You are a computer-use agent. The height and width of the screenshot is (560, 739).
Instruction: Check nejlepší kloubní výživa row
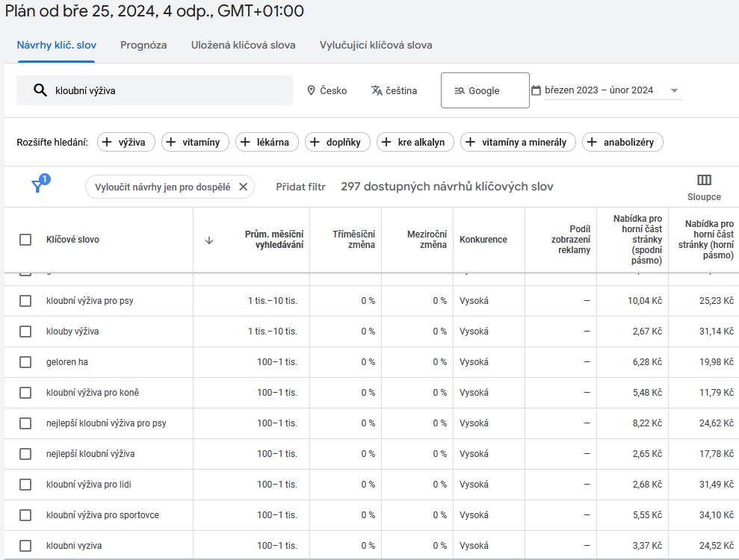point(25,454)
